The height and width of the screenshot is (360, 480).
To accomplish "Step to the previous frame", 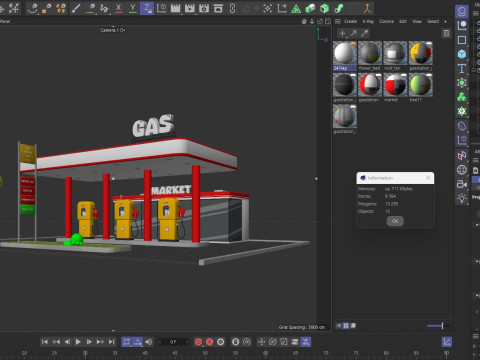I will point(67,342).
